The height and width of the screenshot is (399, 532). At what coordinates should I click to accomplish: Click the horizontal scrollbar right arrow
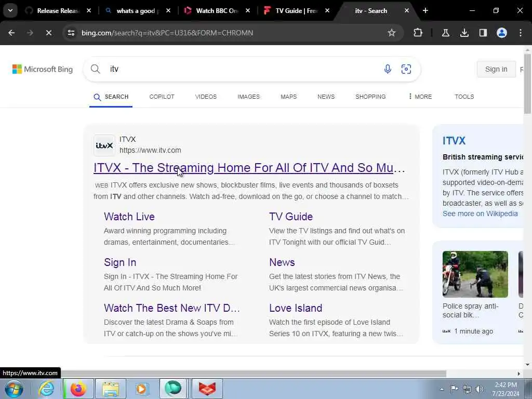pos(518,374)
